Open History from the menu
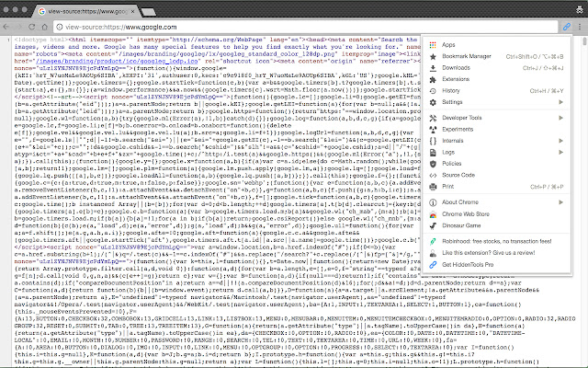Screen dimensions: 588x368 496,91
